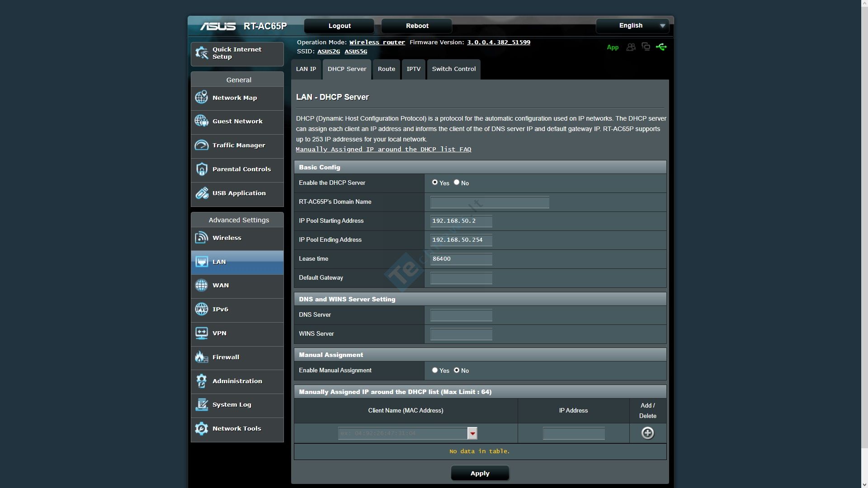Screen dimensions: 868x488
Task: Click the Firewall flame icon
Action: coord(202,357)
